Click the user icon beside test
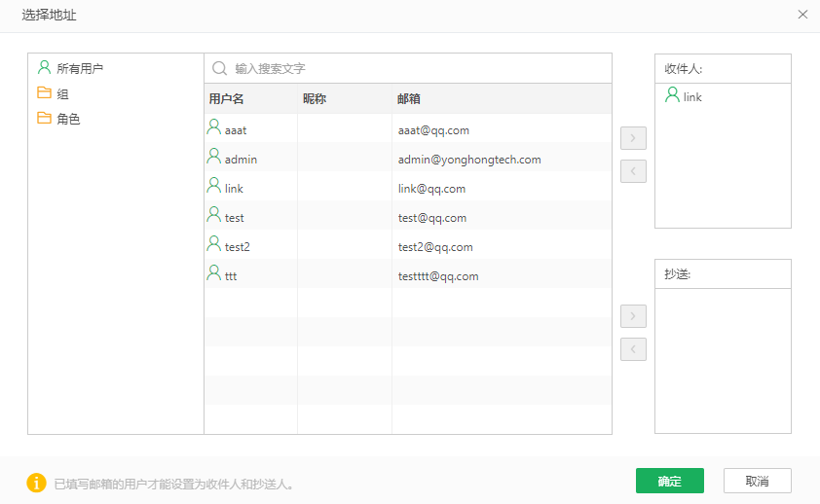Viewport: 820px width, 504px height. tap(214, 215)
